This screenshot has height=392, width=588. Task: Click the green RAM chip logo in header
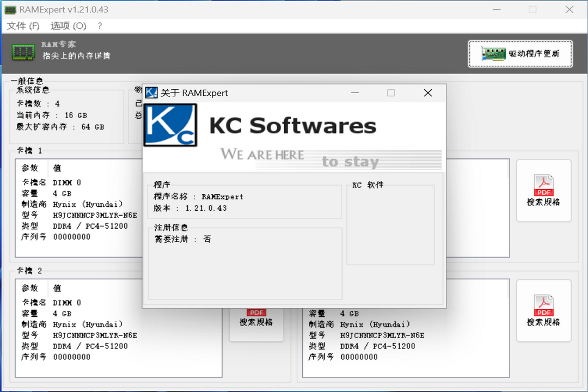pyautogui.click(x=23, y=51)
